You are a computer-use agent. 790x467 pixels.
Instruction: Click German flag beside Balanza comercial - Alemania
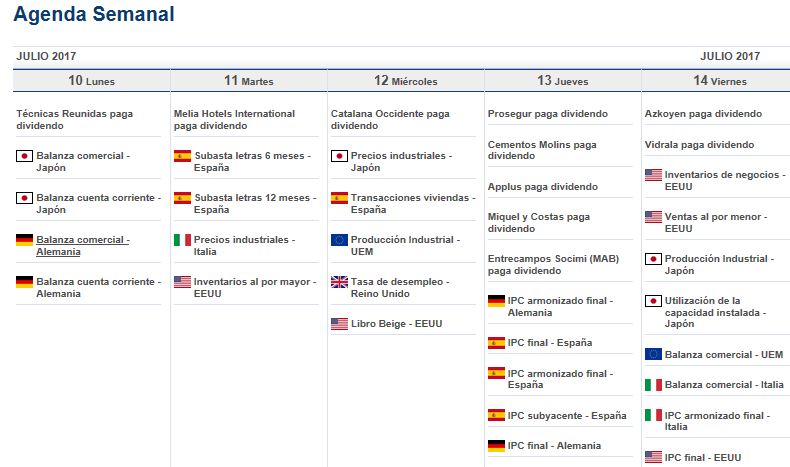click(x=24, y=240)
